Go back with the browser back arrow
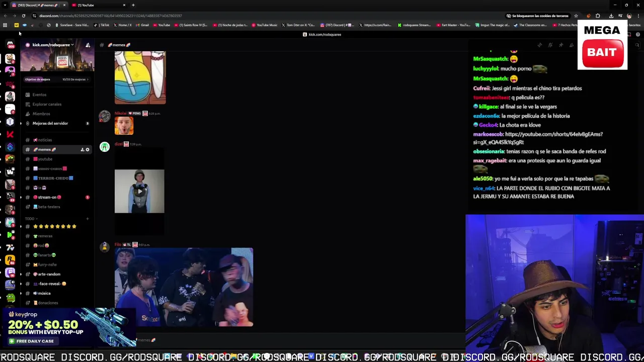This screenshot has height=362, width=644. 5,16
